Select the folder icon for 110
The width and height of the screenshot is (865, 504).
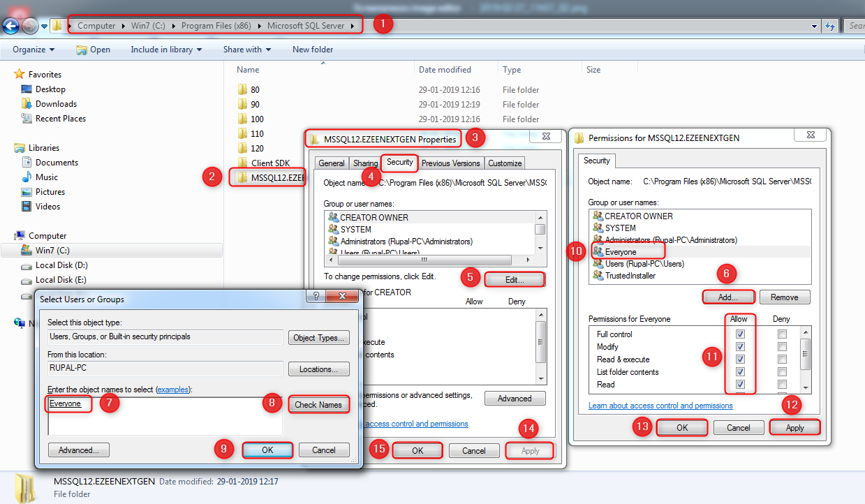[x=242, y=133]
